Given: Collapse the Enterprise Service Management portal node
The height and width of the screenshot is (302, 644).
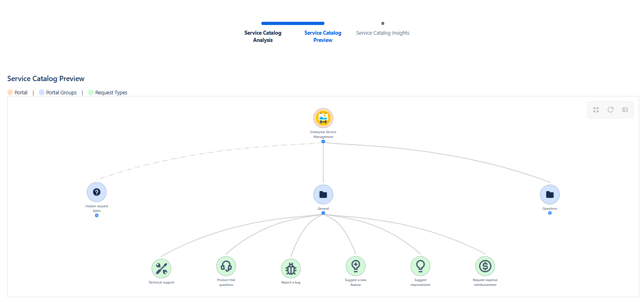Looking at the screenshot, I should [323, 142].
